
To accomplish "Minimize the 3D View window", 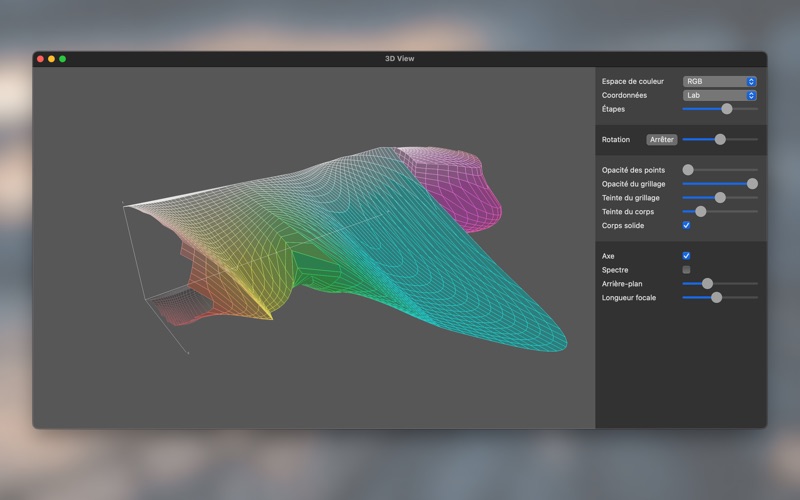I will [x=52, y=59].
